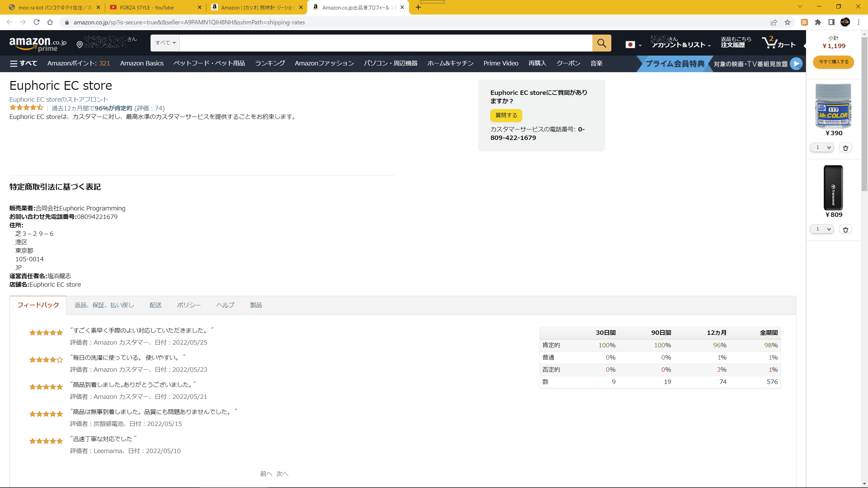Open ペットフード・ペット用品 in nav bar
Viewport: 868px width, 488px height.
point(209,63)
